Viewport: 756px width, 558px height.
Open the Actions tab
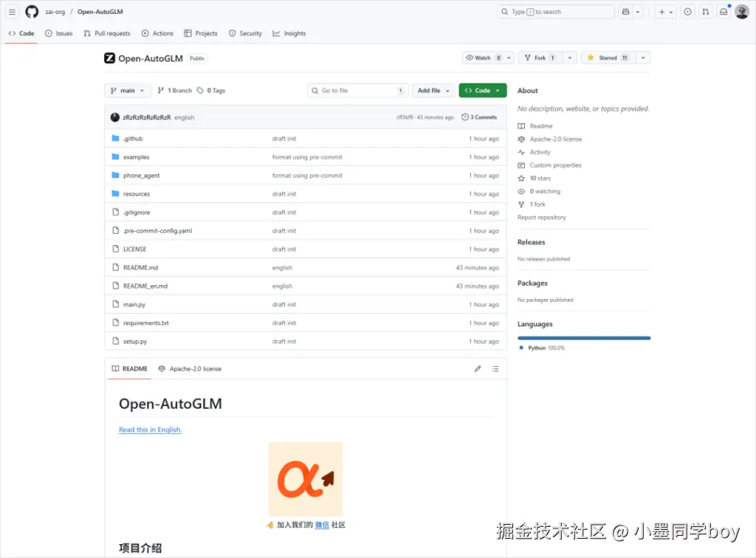(157, 33)
